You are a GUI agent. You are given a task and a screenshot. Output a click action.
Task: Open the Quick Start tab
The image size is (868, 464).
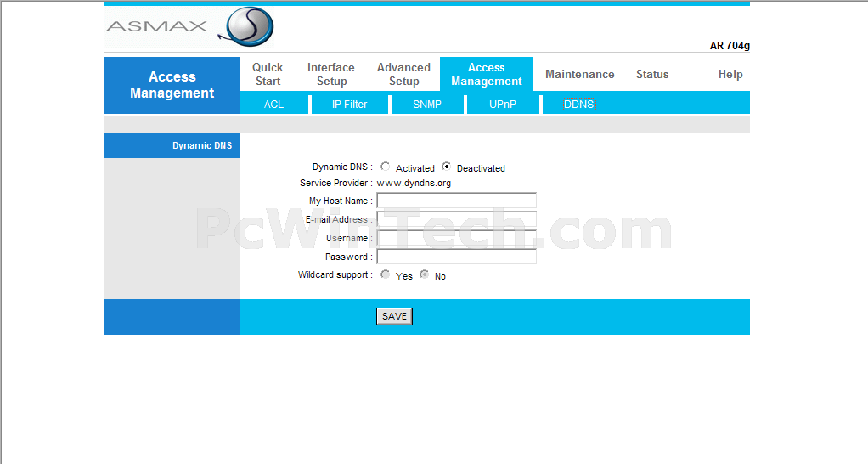[268, 74]
